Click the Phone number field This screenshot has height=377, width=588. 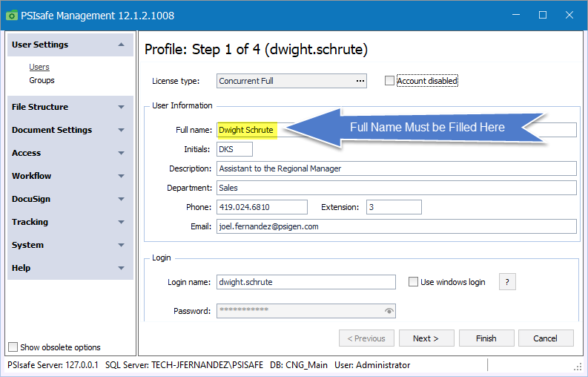point(262,207)
